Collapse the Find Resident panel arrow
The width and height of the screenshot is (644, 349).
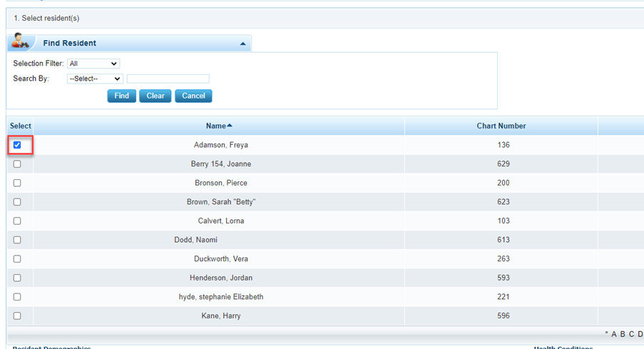point(243,44)
